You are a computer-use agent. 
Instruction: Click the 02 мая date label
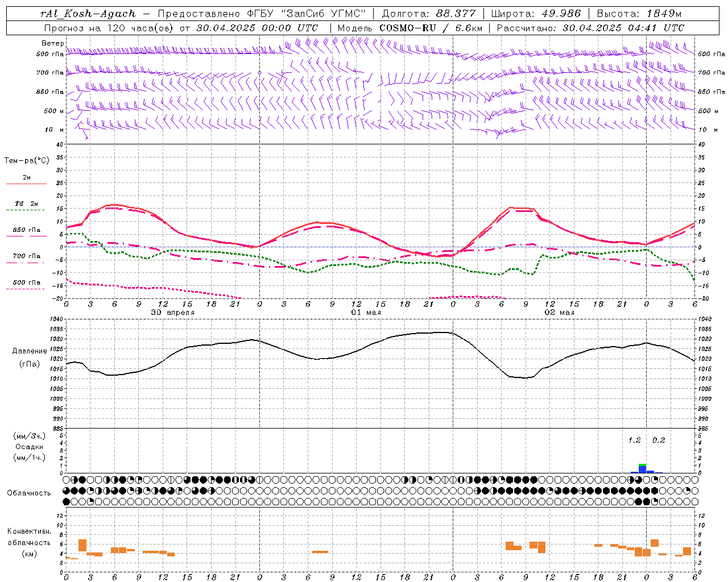[x=560, y=313]
